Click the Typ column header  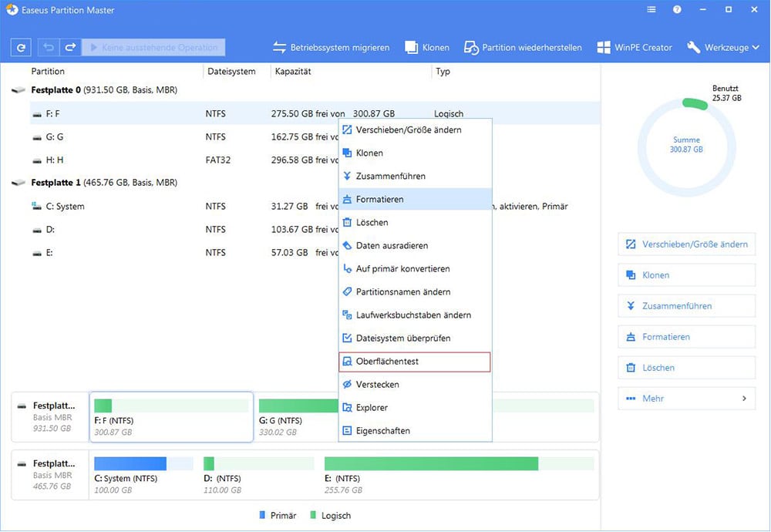click(443, 71)
